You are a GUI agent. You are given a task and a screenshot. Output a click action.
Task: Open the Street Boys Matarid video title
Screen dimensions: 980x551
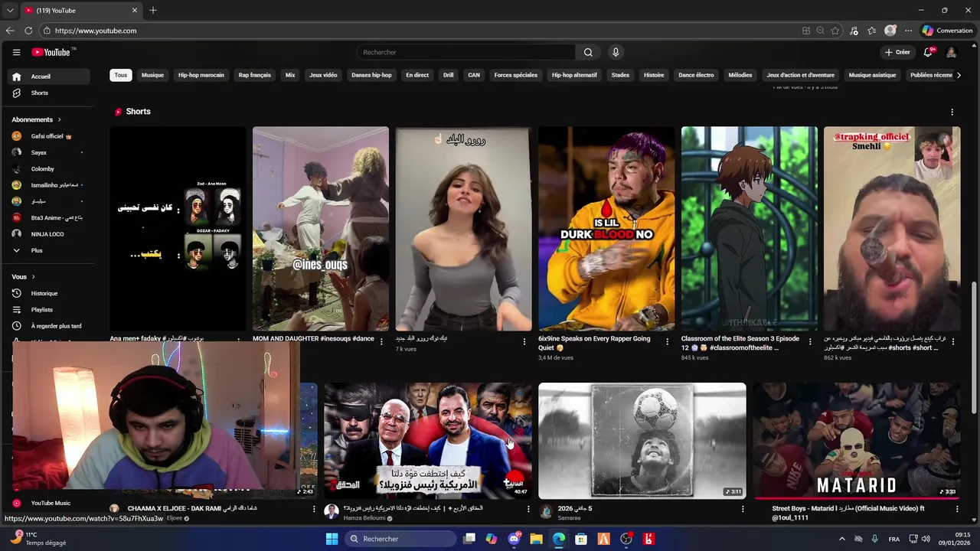pos(848,513)
